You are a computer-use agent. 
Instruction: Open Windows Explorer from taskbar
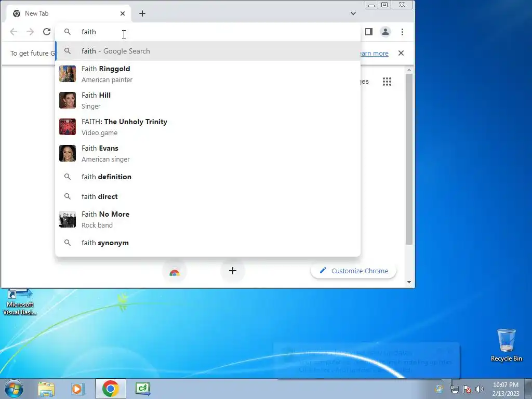[46, 389]
